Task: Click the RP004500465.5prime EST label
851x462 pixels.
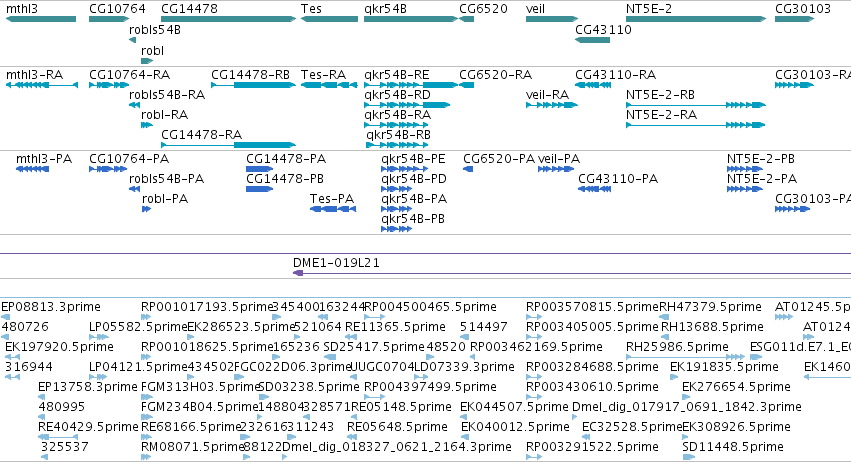Action: (430, 307)
